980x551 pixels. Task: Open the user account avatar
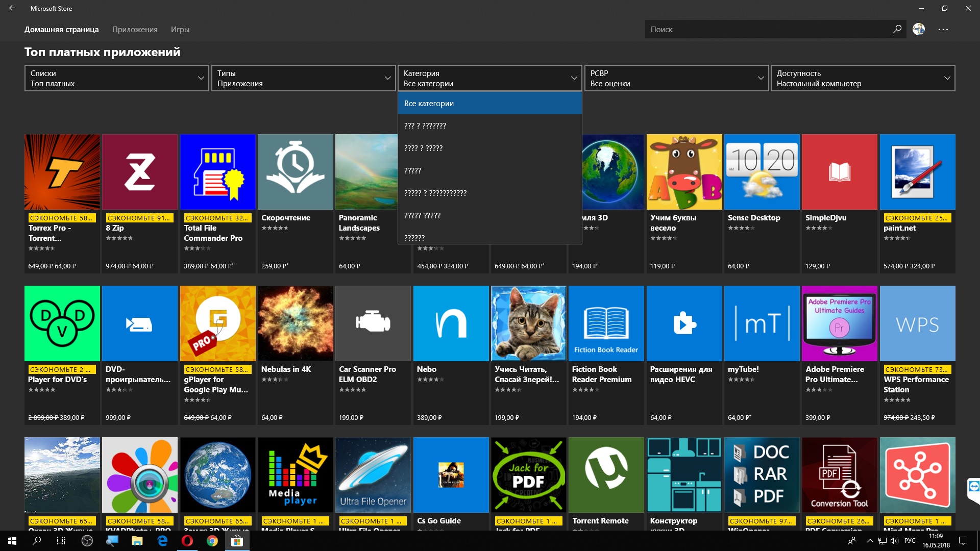[x=919, y=30]
